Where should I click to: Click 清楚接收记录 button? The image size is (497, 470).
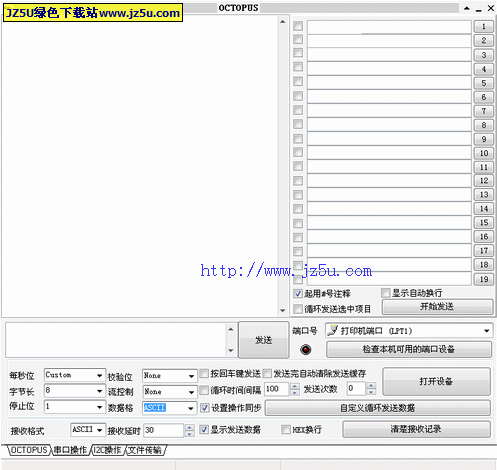click(416, 429)
